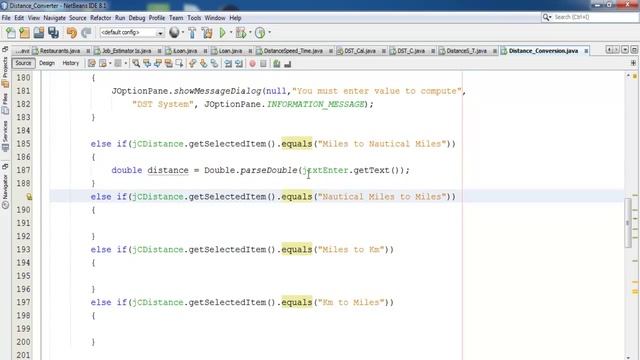This screenshot has height=360, width=640.
Task: Click the Undo arrow icon
Action: click(x=71, y=33)
